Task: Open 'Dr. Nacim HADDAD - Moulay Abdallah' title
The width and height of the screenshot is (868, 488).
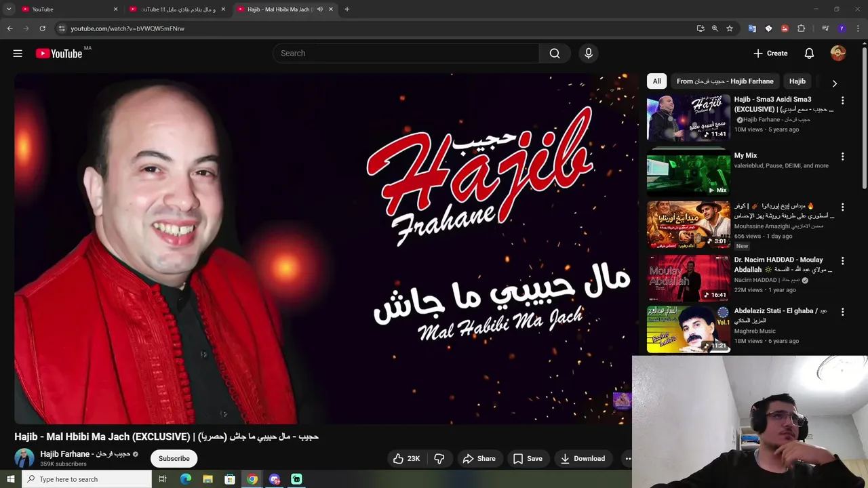Action: [x=783, y=264]
